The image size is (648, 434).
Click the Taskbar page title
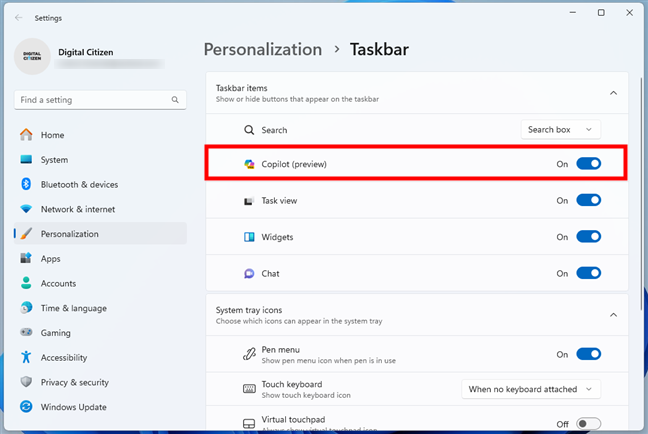[379, 50]
